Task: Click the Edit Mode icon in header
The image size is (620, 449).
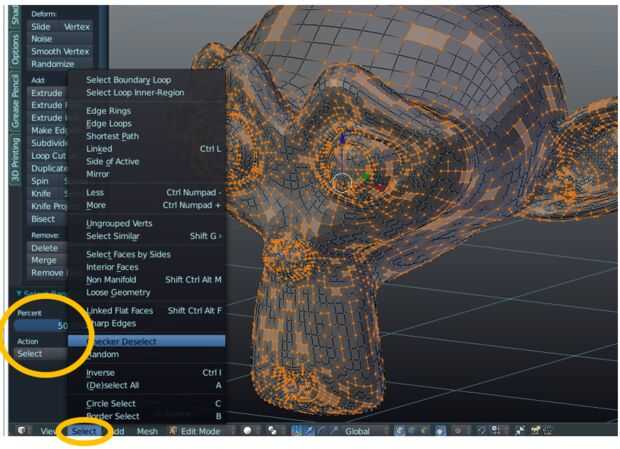Action: click(173, 431)
